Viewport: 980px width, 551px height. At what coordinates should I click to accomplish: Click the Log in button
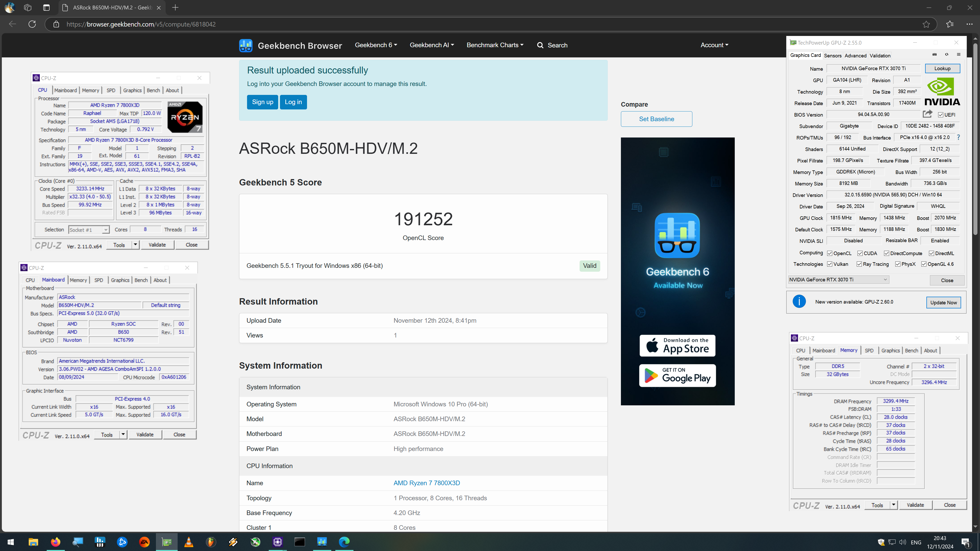pyautogui.click(x=293, y=102)
